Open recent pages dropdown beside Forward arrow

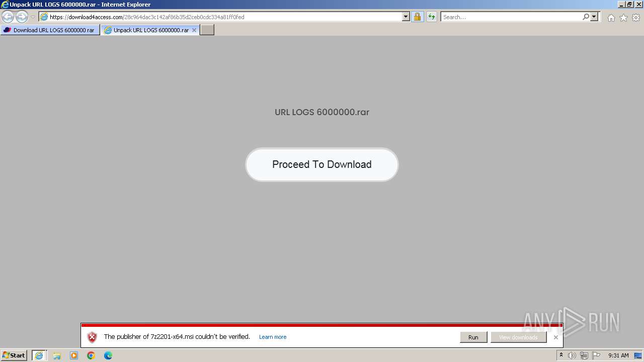(x=33, y=17)
